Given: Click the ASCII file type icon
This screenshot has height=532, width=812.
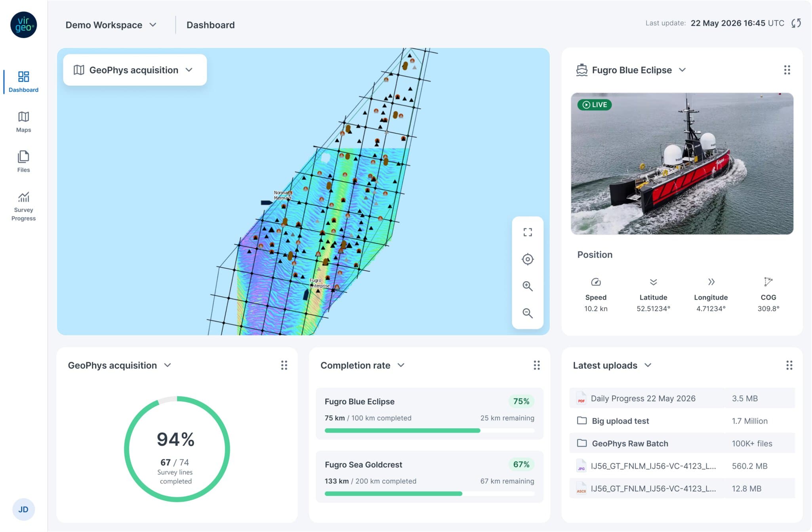Looking at the screenshot, I should pyautogui.click(x=581, y=488).
